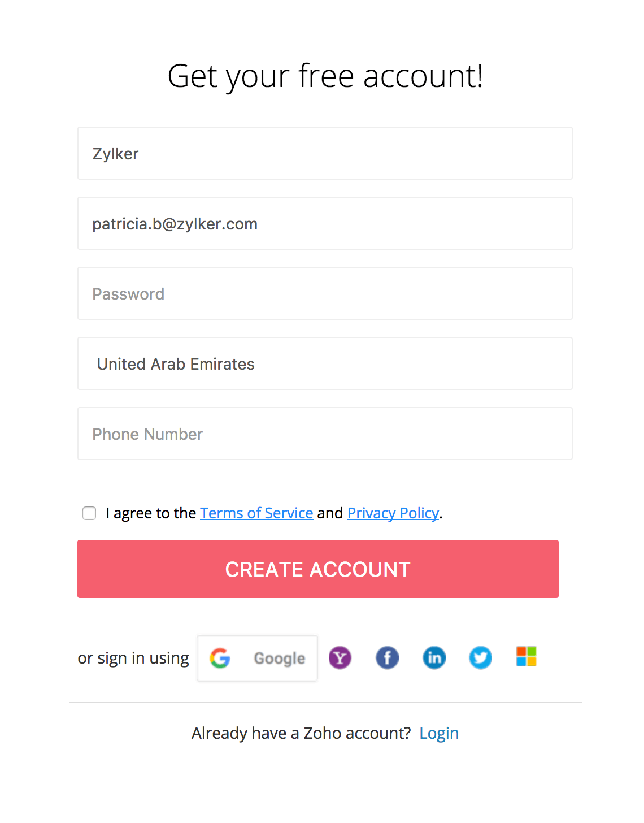Follow the Login link
This screenshot has width=644, height=823.
pyautogui.click(x=439, y=733)
